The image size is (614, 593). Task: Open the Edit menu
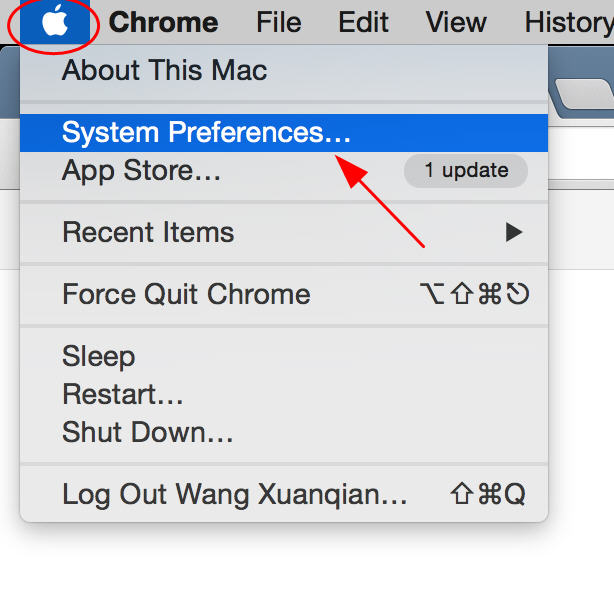tap(363, 22)
